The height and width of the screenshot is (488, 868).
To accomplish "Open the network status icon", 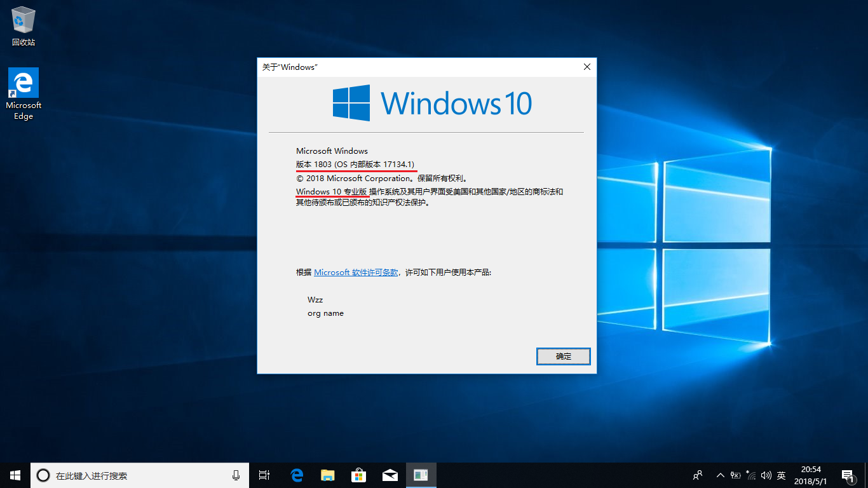I will pos(751,475).
